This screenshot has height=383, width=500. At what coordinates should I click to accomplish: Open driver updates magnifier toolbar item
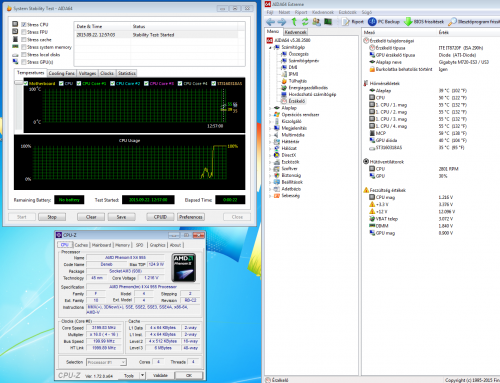coord(474,22)
